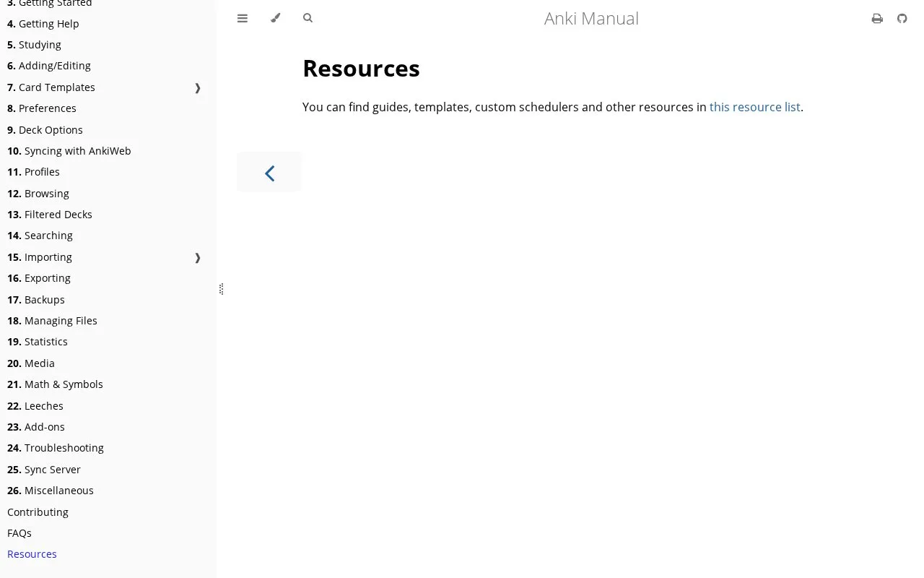924x578 pixels.
Task: Open the Backups chapter
Action: pyautogui.click(x=36, y=300)
